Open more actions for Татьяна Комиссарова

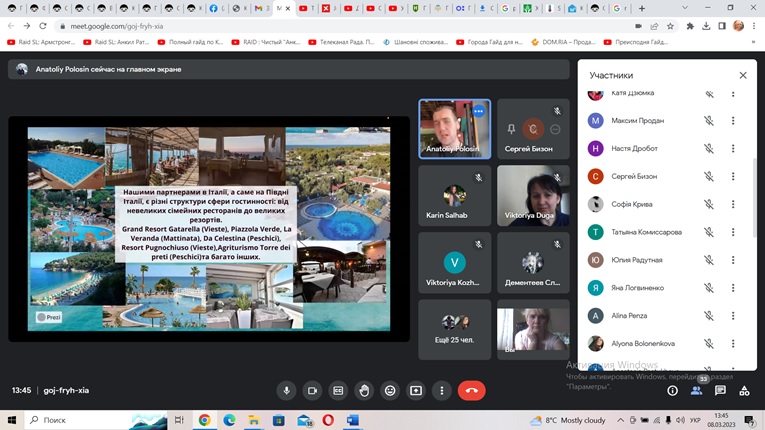click(733, 232)
